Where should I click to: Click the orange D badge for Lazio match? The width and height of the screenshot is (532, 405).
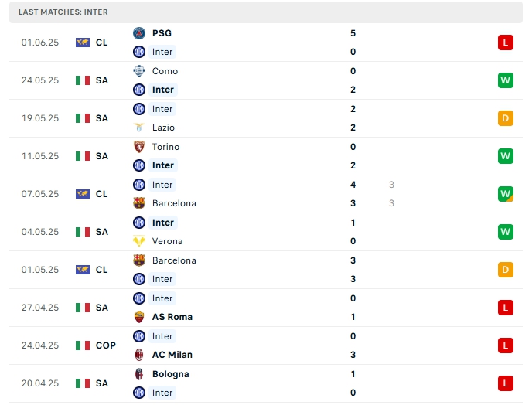coord(506,118)
